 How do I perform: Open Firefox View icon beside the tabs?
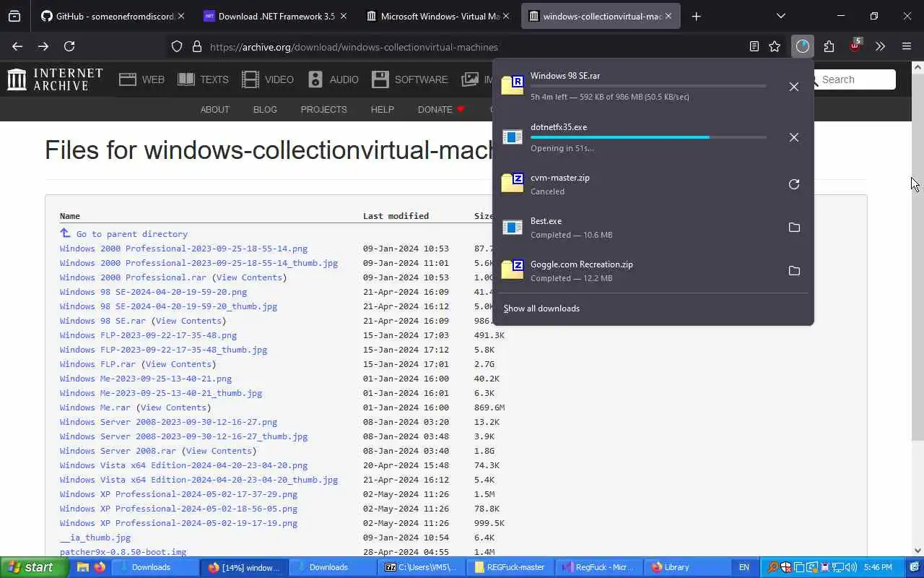point(14,16)
